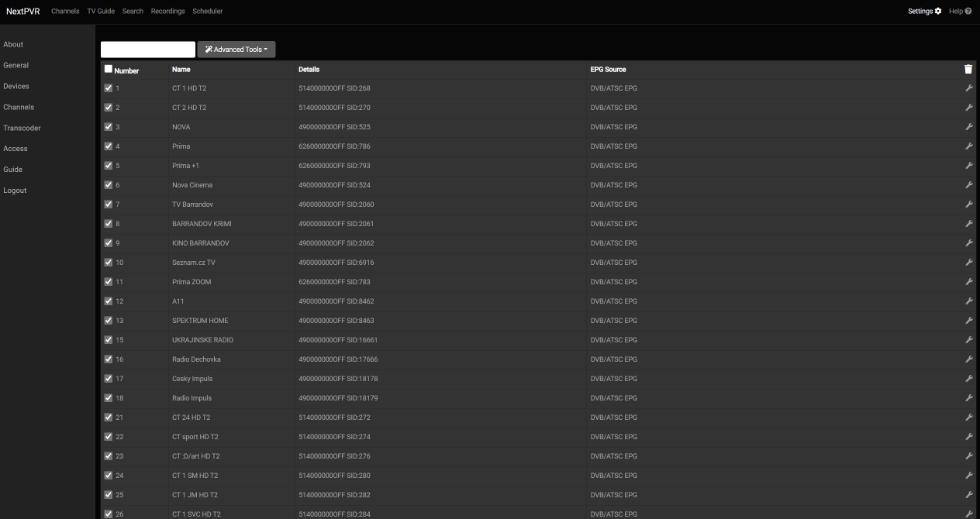Viewport: 980px width, 519px height.
Task: Open wrench settings for NOVA channel
Action: coord(968,127)
